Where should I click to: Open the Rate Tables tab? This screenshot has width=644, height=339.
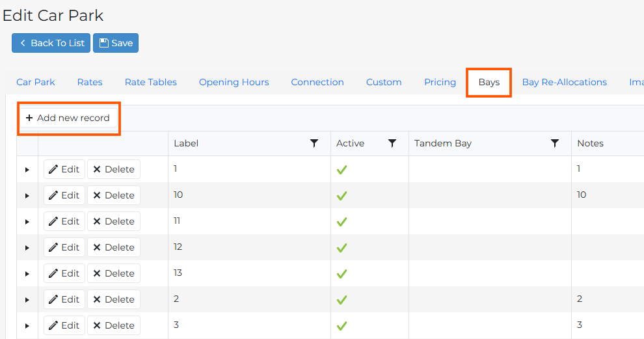point(151,82)
